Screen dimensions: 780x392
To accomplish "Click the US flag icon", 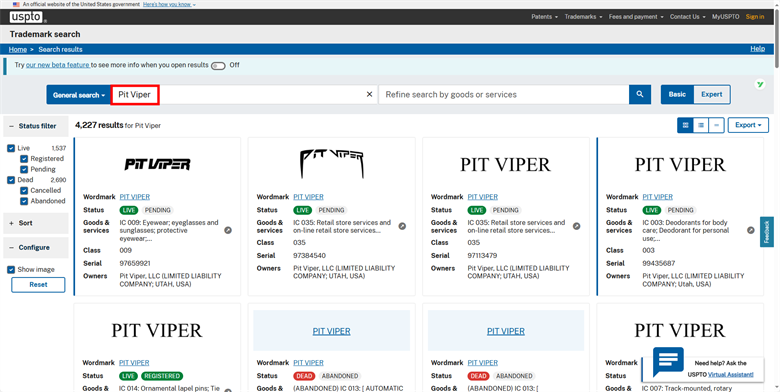I will click(x=16, y=4).
